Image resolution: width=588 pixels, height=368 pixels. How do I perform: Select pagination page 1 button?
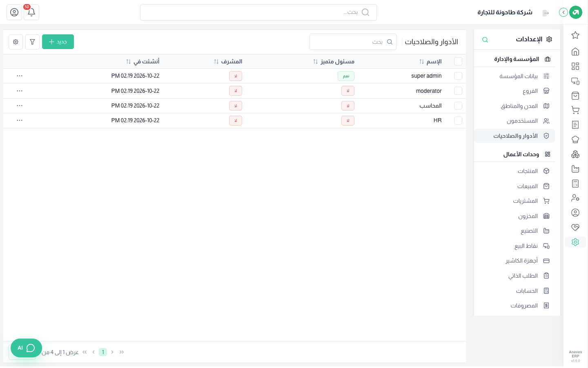(103, 352)
